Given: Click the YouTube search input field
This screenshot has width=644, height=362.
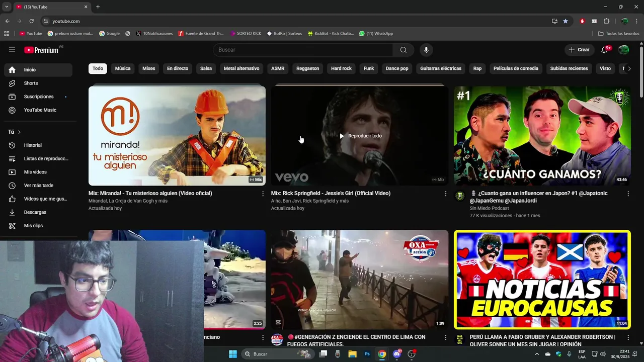Looking at the screenshot, I should pos(303,50).
